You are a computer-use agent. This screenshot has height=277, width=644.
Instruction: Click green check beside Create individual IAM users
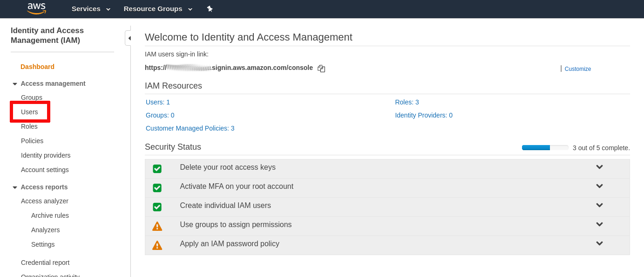click(x=157, y=207)
